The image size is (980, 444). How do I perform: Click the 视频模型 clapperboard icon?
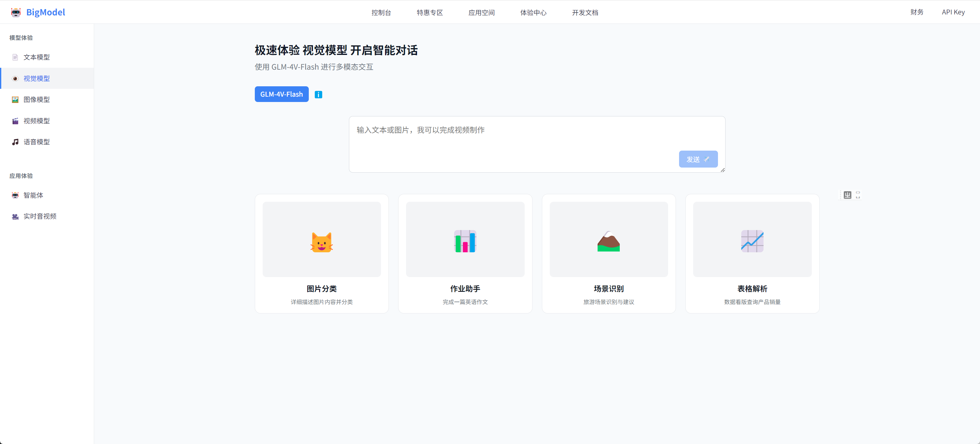(15, 121)
